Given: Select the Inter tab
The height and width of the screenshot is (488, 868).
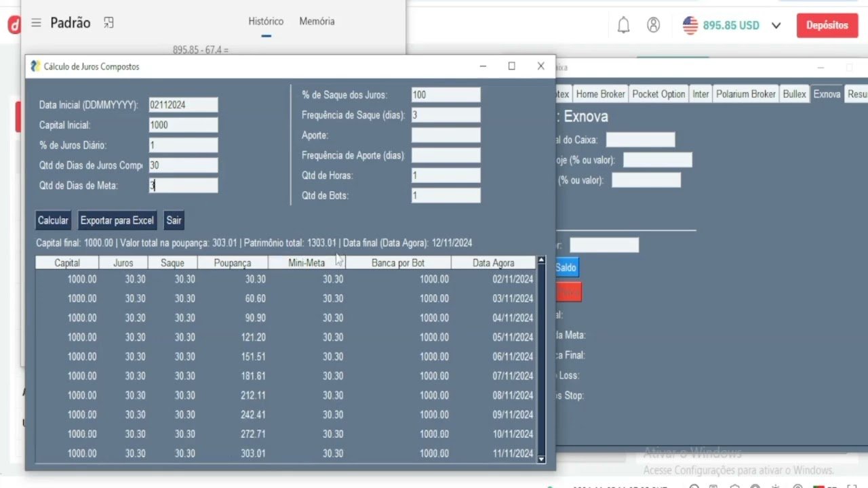Looking at the screenshot, I should pyautogui.click(x=701, y=94).
